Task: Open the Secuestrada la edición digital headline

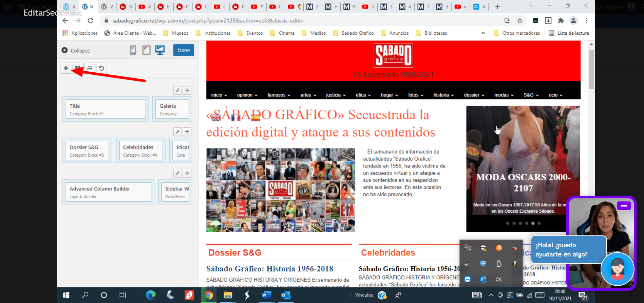Action: point(321,123)
